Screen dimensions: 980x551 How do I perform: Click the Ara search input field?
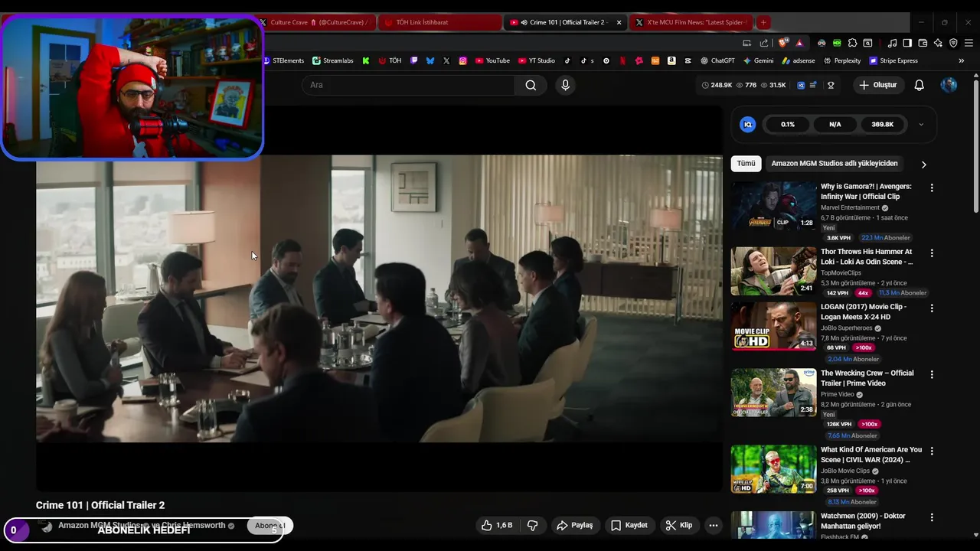point(408,85)
